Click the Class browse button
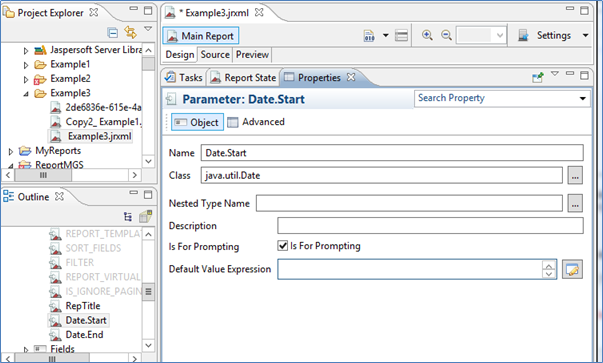The width and height of the screenshot is (603, 363). click(x=575, y=175)
